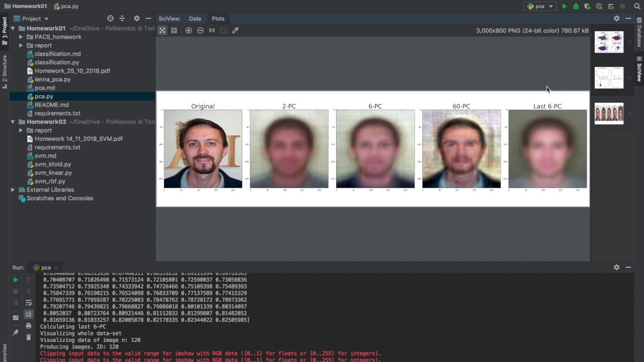Collapse the Homework01 project folder
This screenshot has width=644, height=362.
14,29
